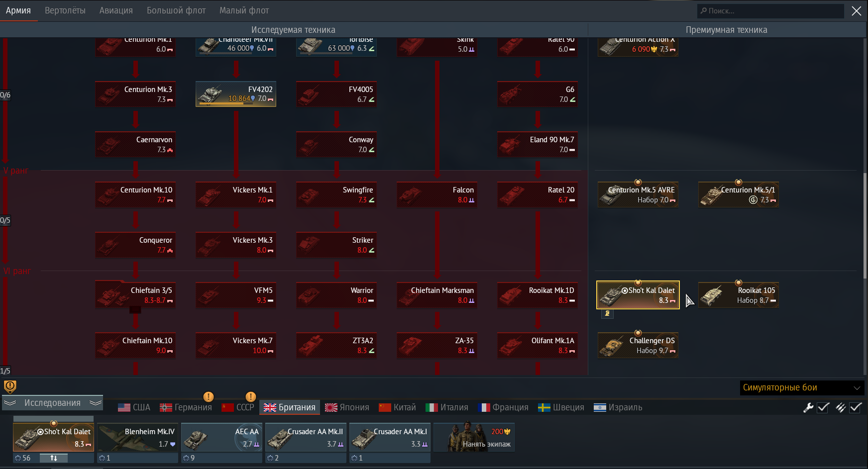Close the research tree window
The width and height of the screenshot is (868, 469).
(857, 11)
